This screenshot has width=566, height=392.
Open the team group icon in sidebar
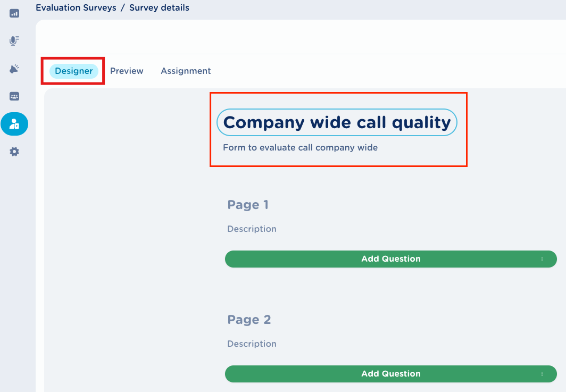pyautogui.click(x=14, y=96)
